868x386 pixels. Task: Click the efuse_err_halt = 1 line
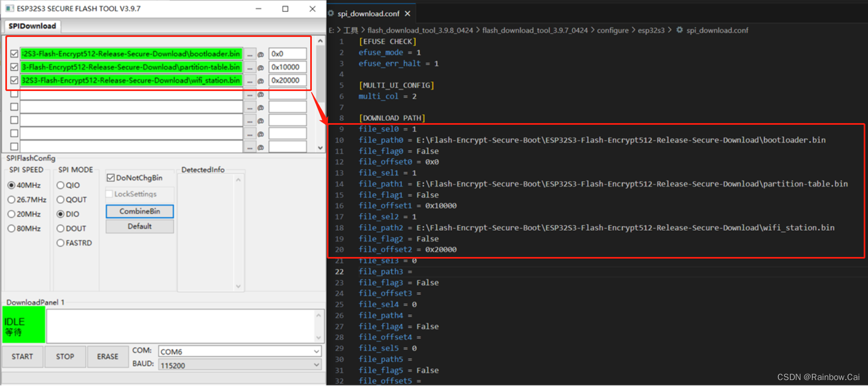(399, 64)
